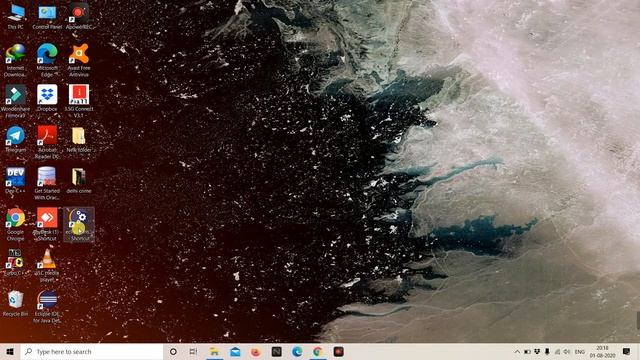
Task: Open the Windows Start menu
Action: (x=10, y=351)
